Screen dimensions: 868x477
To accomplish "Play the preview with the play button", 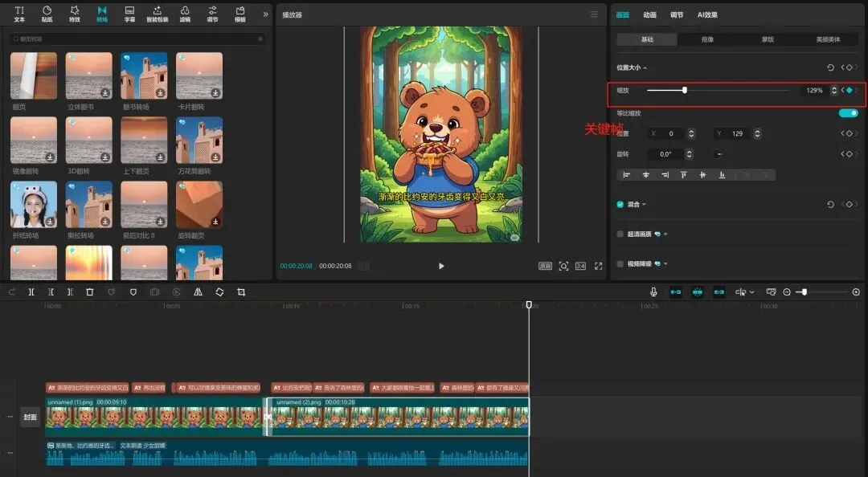I will (x=441, y=266).
